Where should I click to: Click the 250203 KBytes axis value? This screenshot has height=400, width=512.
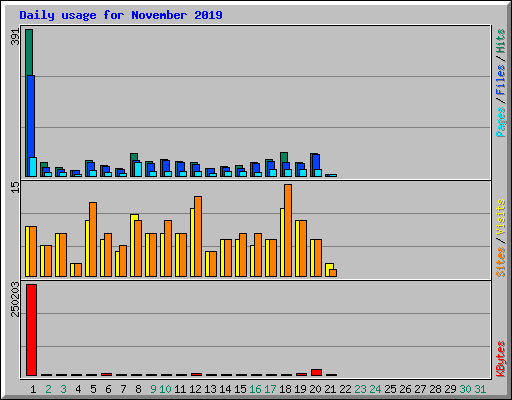15,299
